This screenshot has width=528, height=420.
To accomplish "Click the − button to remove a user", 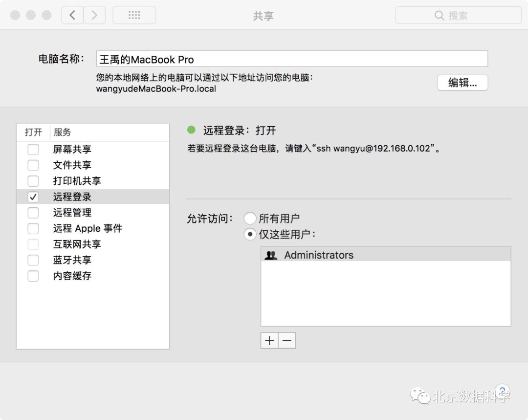I will (287, 340).
